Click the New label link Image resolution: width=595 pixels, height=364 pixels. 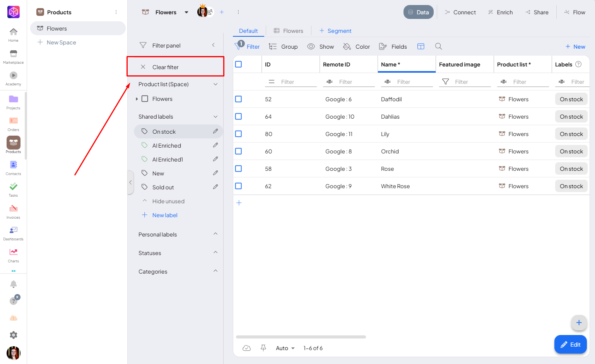164,215
